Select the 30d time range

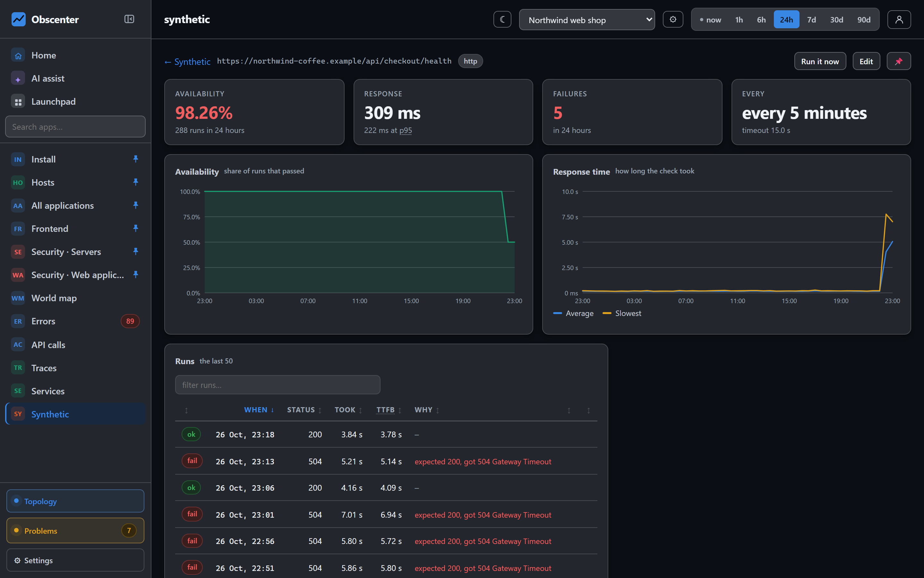click(836, 20)
